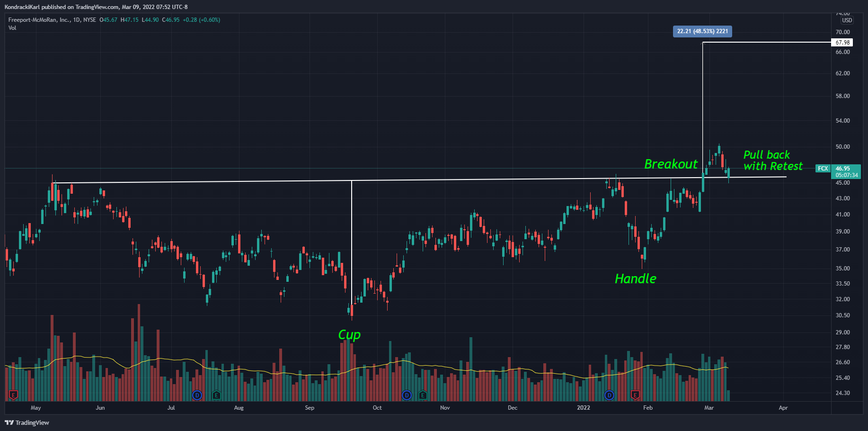This screenshot has height=431, width=868.
Task: Click the 41.00 price axis label
Action: [842, 215]
